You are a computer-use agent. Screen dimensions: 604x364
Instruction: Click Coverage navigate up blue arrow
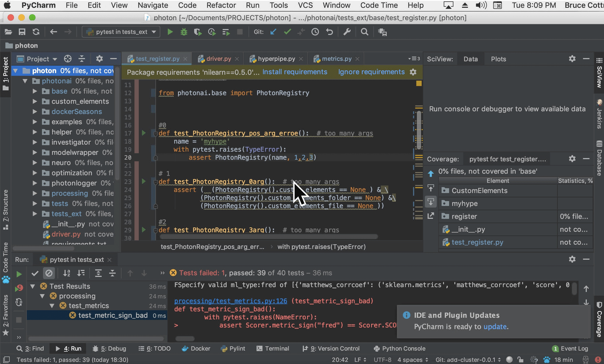(431, 174)
